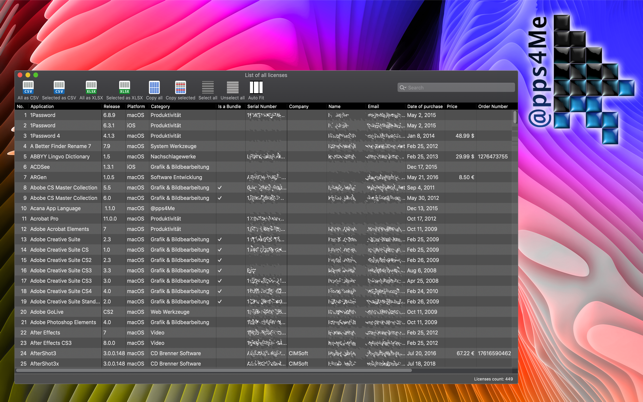
Task: Sort by the Category column header
Action: click(182, 106)
